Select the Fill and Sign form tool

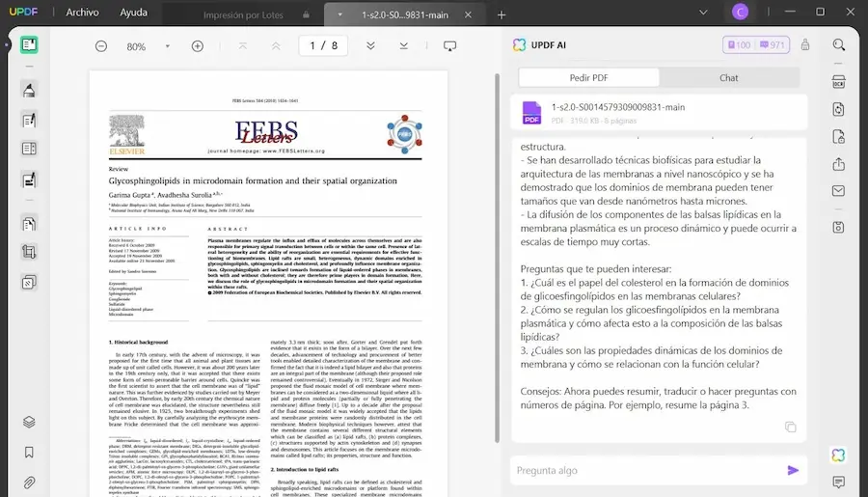click(x=29, y=180)
